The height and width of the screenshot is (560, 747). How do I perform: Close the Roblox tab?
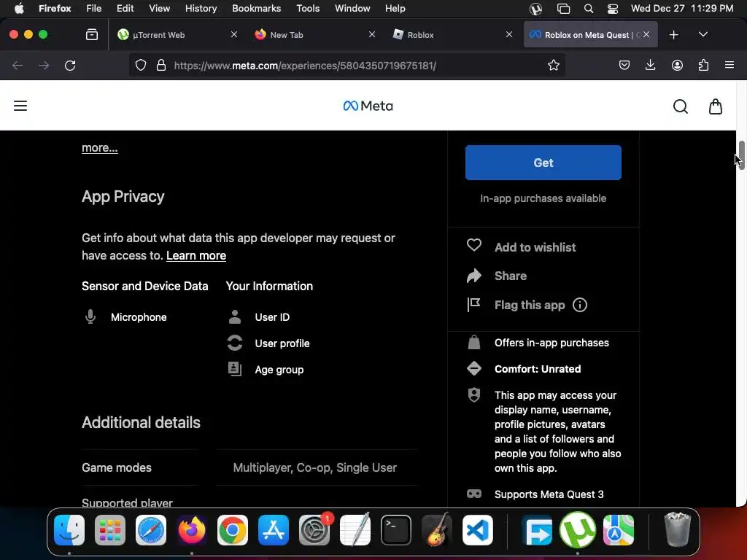(508, 34)
